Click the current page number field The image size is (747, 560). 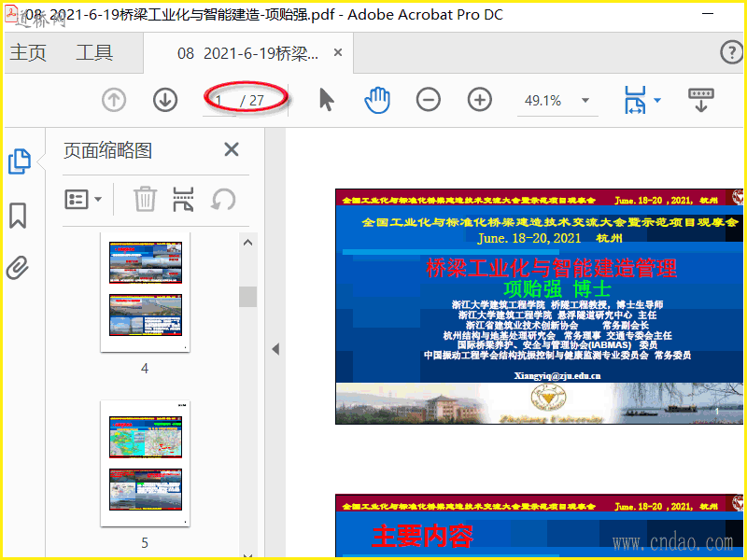(x=219, y=101)
